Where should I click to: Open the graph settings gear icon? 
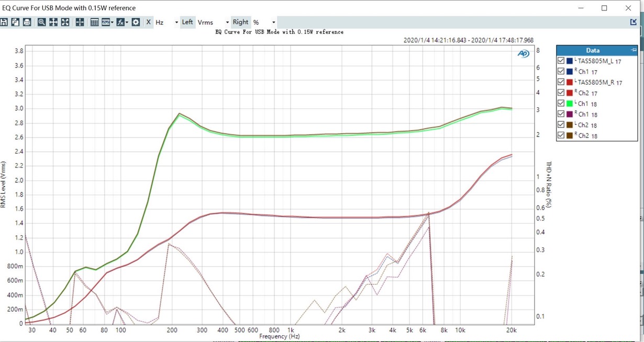[136, 22]
